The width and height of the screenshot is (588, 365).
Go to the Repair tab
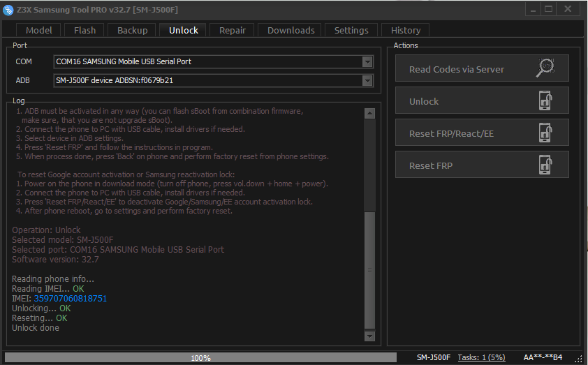[x=233, y=30]
